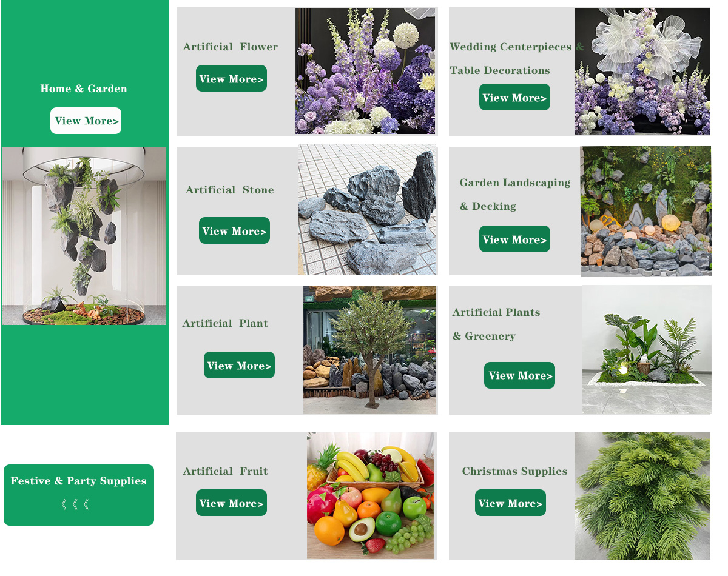
Task: Select the artificial olive tree photo
Action: click(370, 350)
